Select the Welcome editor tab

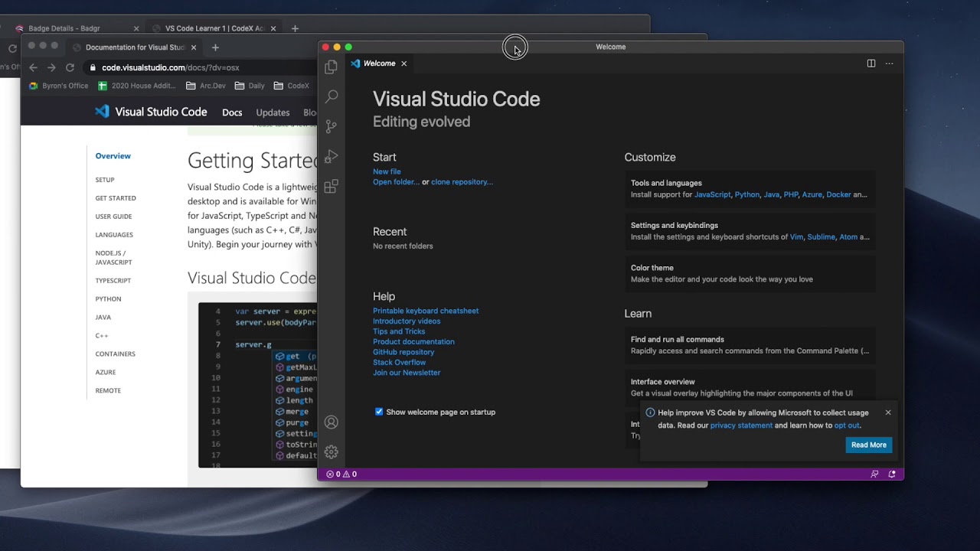tap(380, 64)
